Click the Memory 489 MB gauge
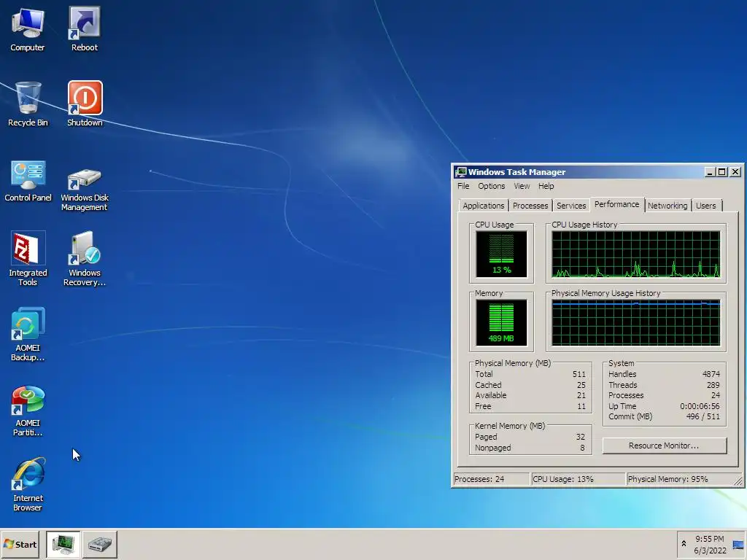The width and height of the screenshot is (747, 560). (501, 322)
